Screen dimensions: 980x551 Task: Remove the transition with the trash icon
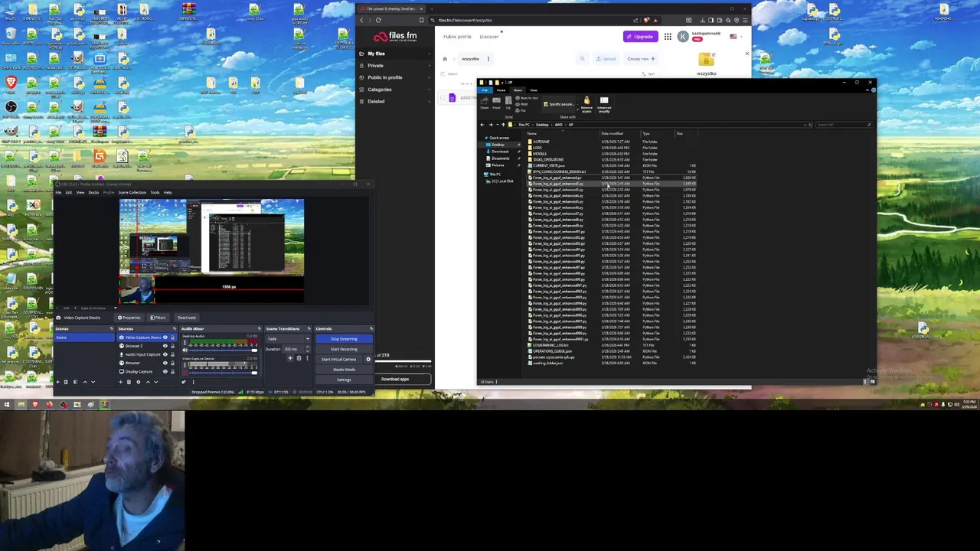(299, 358)
